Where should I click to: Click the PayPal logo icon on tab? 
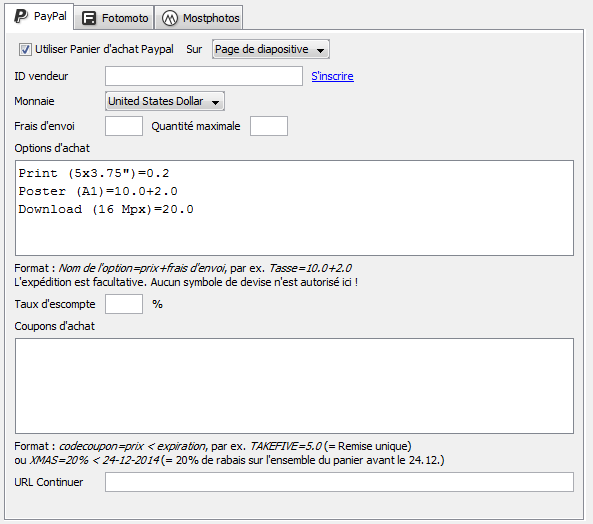point(21,16)
